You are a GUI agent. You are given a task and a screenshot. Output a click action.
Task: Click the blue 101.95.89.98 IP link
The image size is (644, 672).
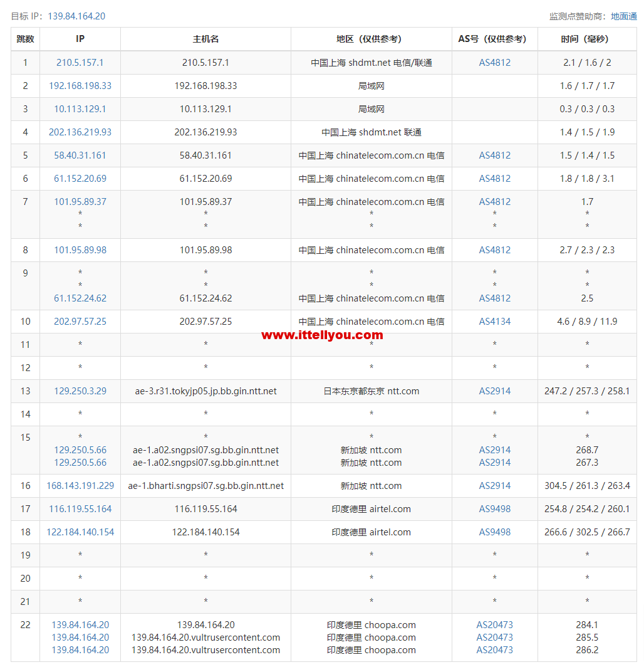coord(80,250)
